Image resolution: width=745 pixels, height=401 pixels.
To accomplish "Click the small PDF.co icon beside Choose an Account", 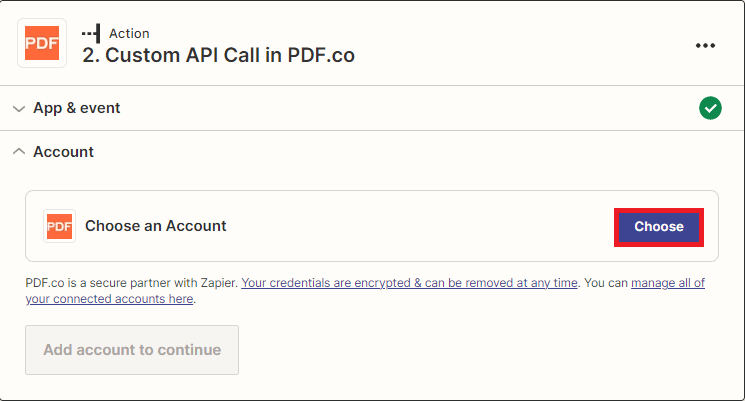I will (x=60, y=226).
